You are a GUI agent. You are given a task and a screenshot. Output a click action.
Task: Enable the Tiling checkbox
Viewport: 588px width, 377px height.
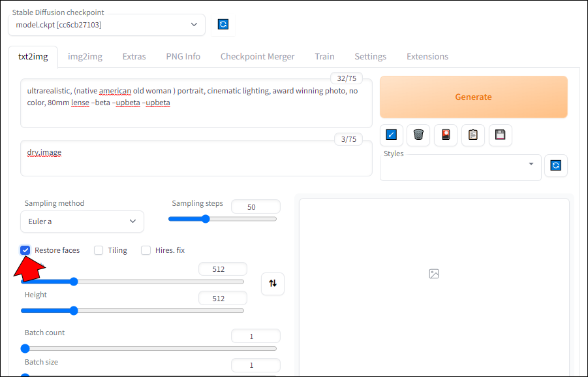[99, 250]
